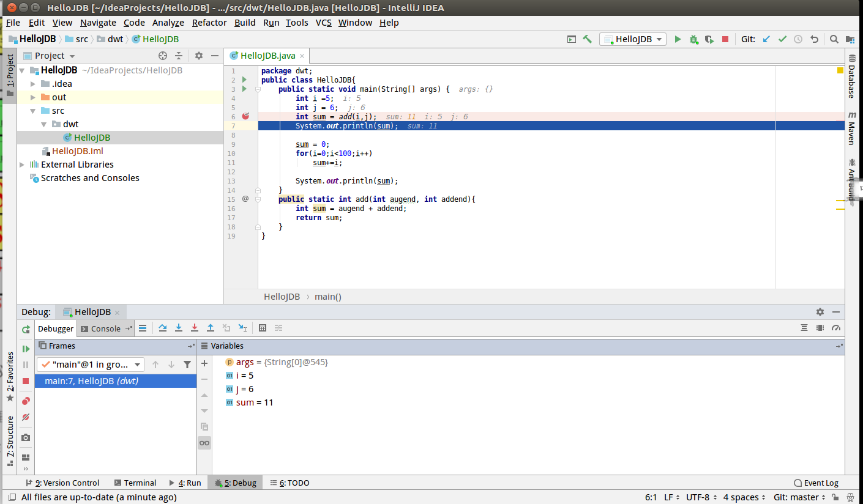The width and height of the screenshot is (863, 504).
Task: Click New Watch plus icon in Variables
Action: (204, 364)
